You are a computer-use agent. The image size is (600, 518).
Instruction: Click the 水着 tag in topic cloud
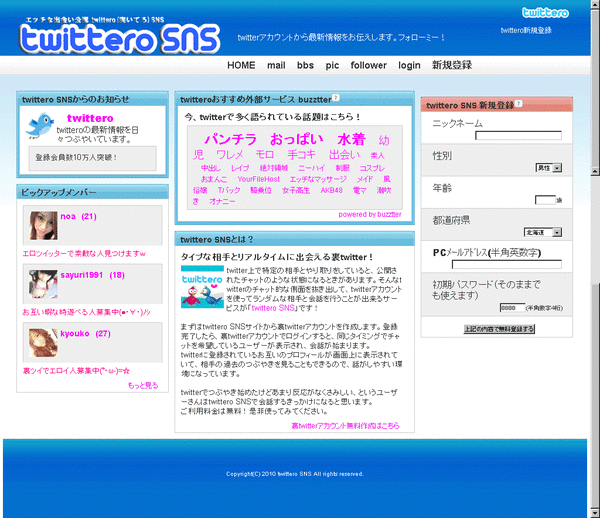352,139
